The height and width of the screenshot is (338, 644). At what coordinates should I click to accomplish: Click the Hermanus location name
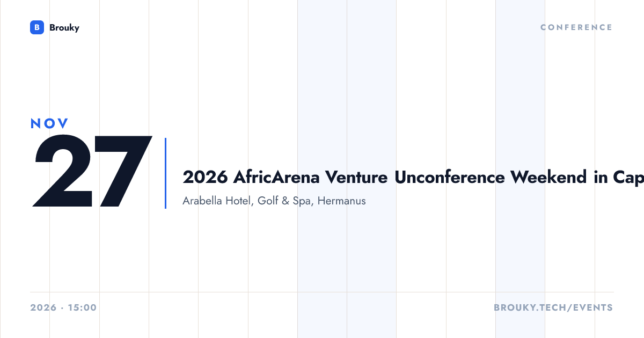[x=342, y=201]
